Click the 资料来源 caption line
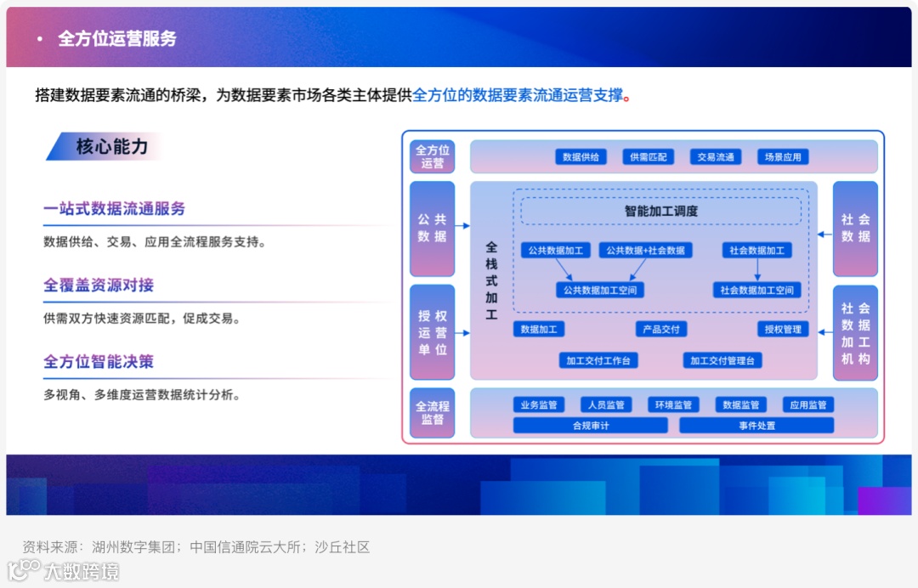This screenshot has width=918, height=588. coord(196,547)
